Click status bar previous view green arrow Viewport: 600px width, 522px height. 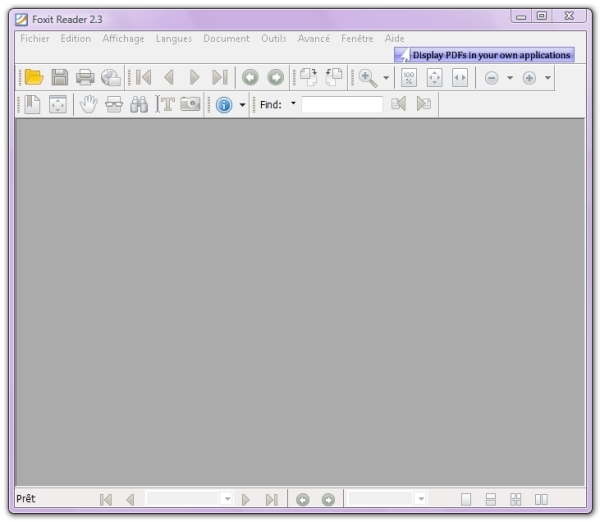[x=303, y=499]
